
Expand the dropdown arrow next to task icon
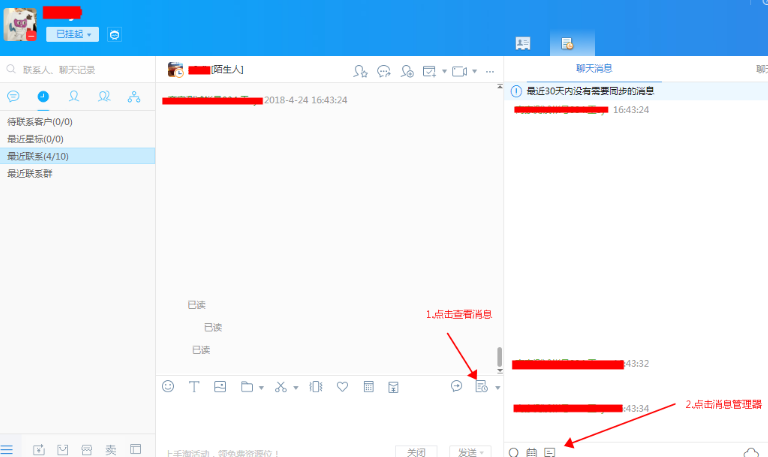pos(444,72)
